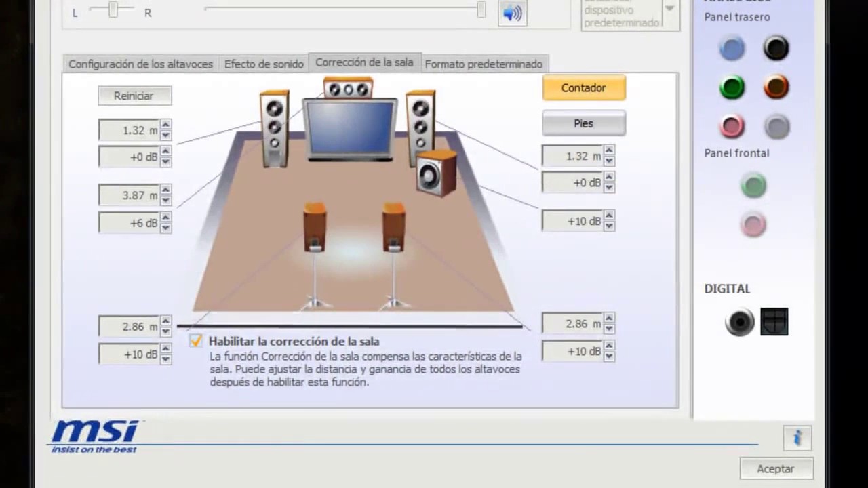The height and width of the screenshot is (488, 868).
Task: Decrease front right speaker +0 dB gain
Action: 609,188
